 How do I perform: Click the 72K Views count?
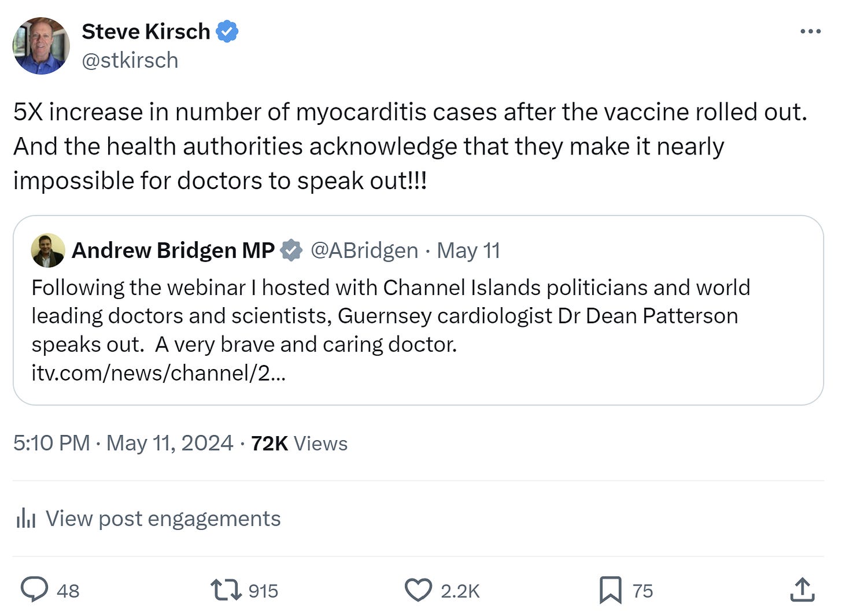[x=299, y=443]
